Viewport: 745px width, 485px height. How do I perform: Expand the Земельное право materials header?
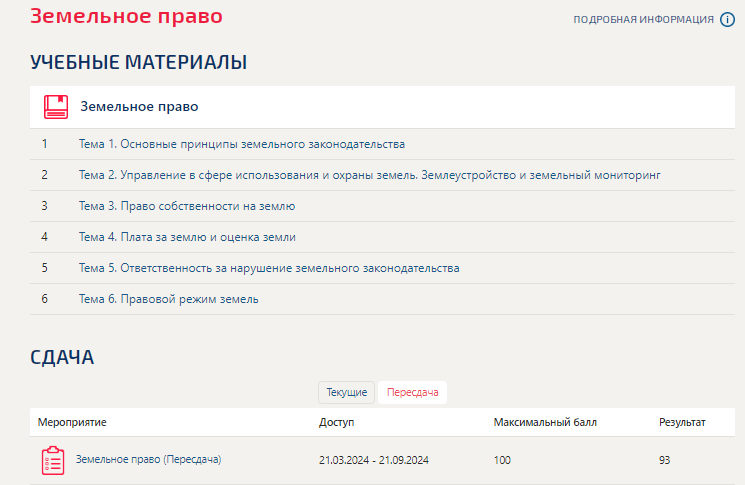(x=139, y=106)
